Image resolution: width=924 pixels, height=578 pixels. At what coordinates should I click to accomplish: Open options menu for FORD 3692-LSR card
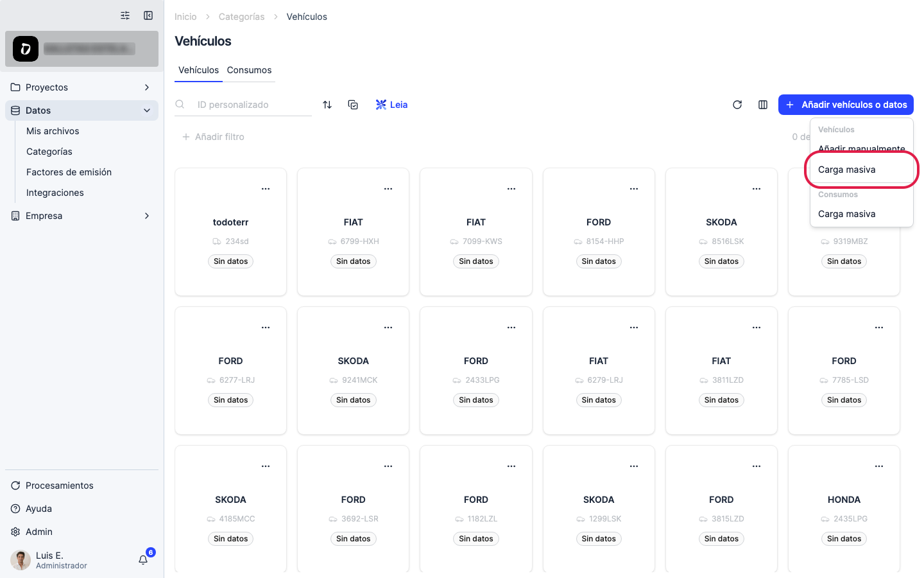point(388,466)
